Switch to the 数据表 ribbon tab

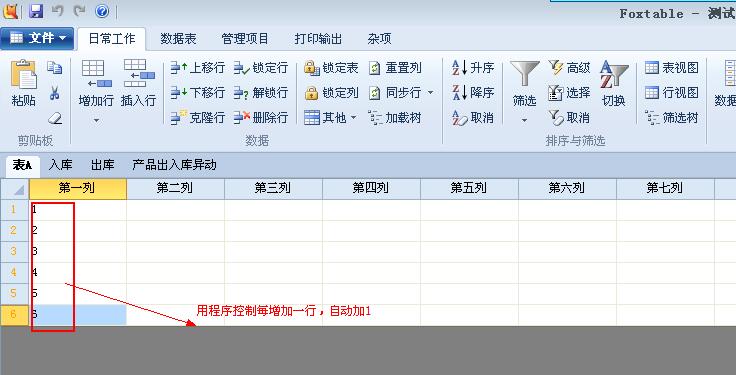coord(178,38)
